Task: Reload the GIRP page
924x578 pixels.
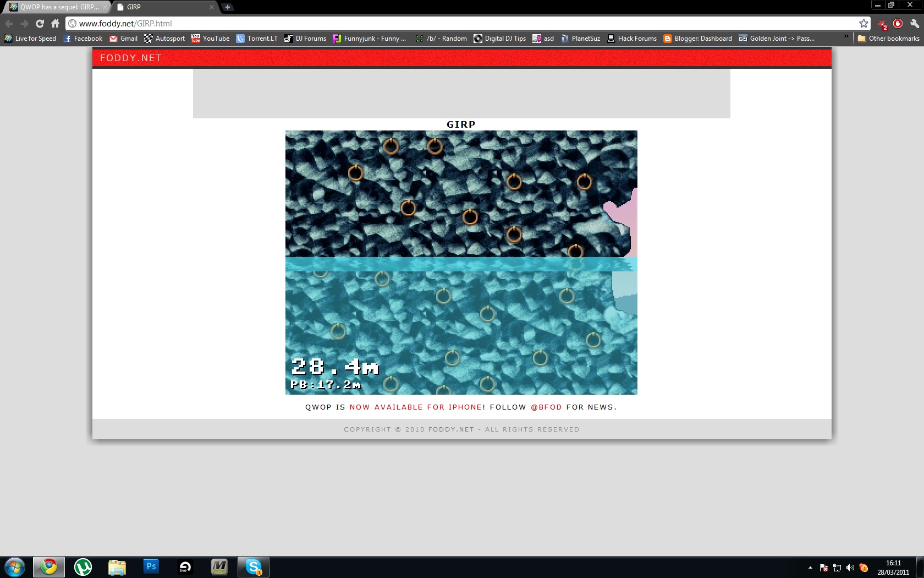Action: tap(40, 24)
